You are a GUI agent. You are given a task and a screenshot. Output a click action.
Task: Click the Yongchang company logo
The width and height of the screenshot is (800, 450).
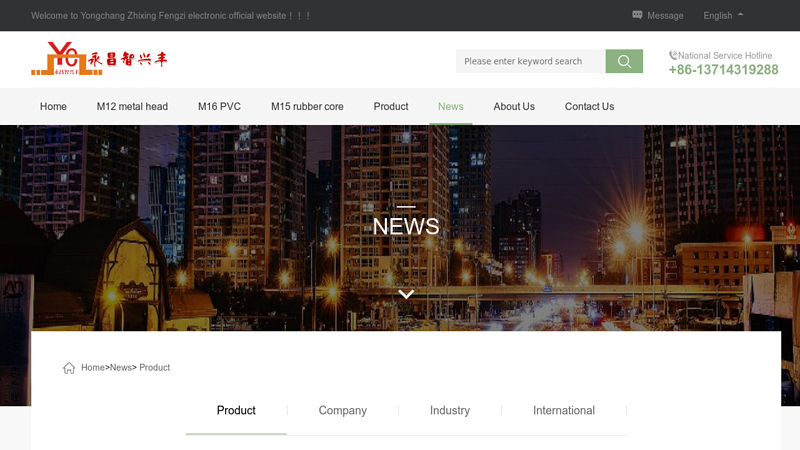(x=99, y=60)
